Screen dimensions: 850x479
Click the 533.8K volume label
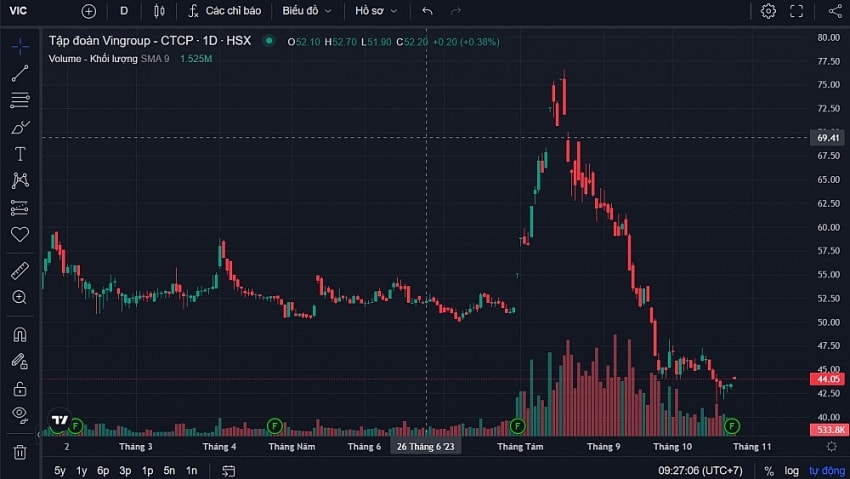click(829, 430)
